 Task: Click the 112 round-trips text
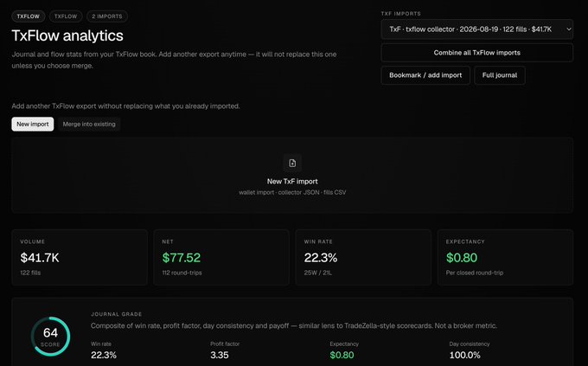coord(182,273)
